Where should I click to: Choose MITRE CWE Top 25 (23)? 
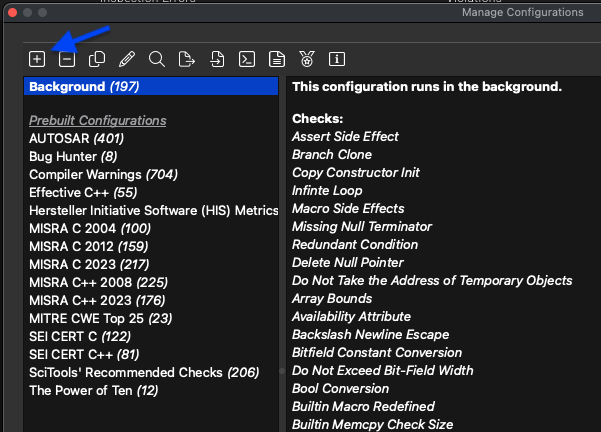101,319
